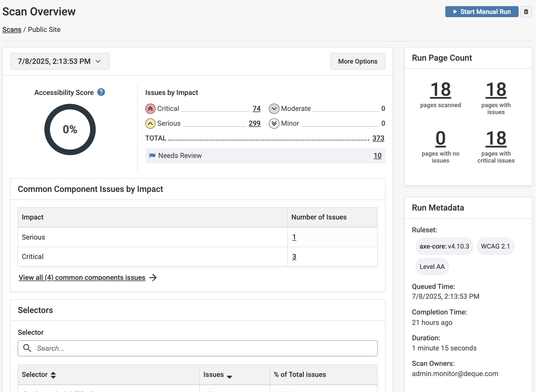Image resolution: width=536 pixels, height=392 pixels.
Task: Click the red Critical impact icon
Action: pyautogui.click(x=150, y=109)
